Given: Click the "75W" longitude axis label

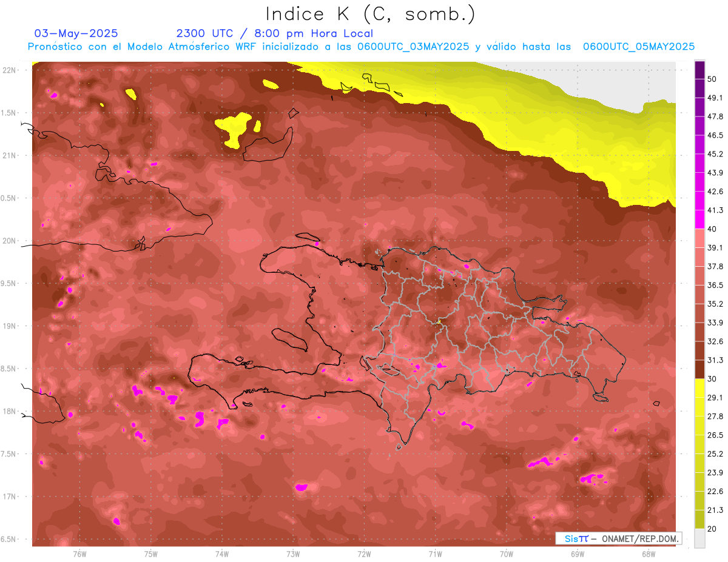Looking at the screenshot, I should point(151,554).
